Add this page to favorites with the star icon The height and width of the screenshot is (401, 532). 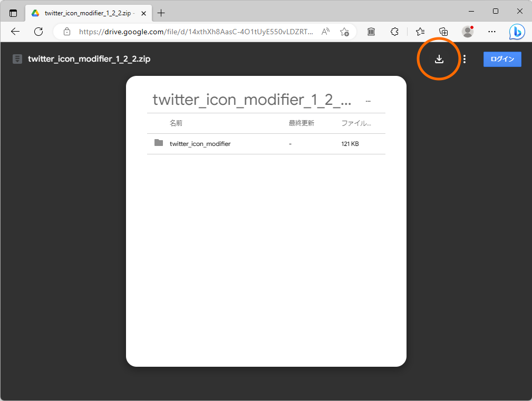click(x=344, y=32)
